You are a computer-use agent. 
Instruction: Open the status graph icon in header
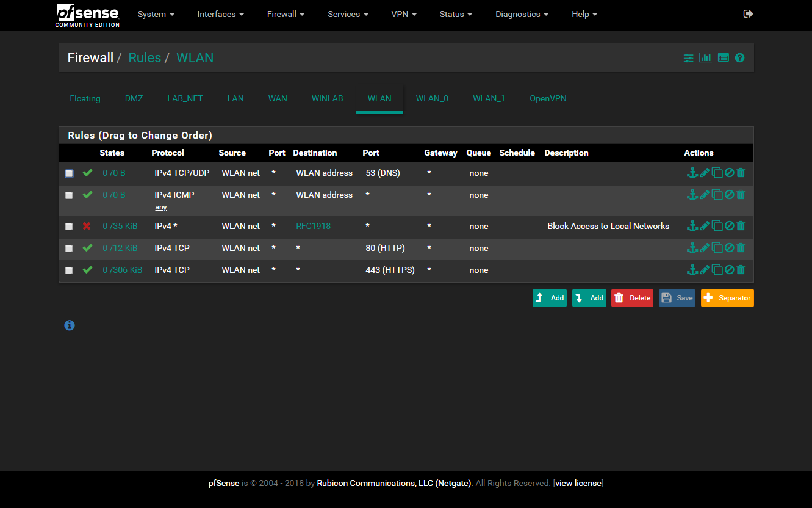pos(705,58)
